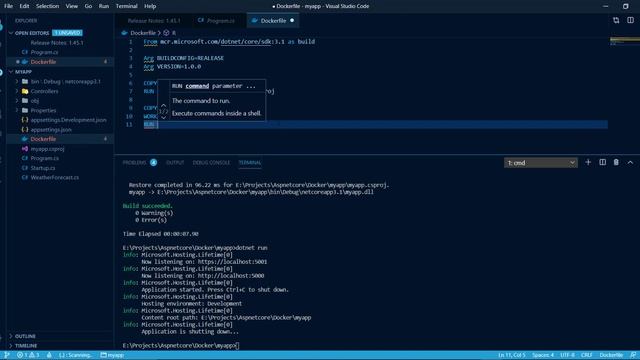
Task: Open the Terminal menu
Action: tap(127, 6)
